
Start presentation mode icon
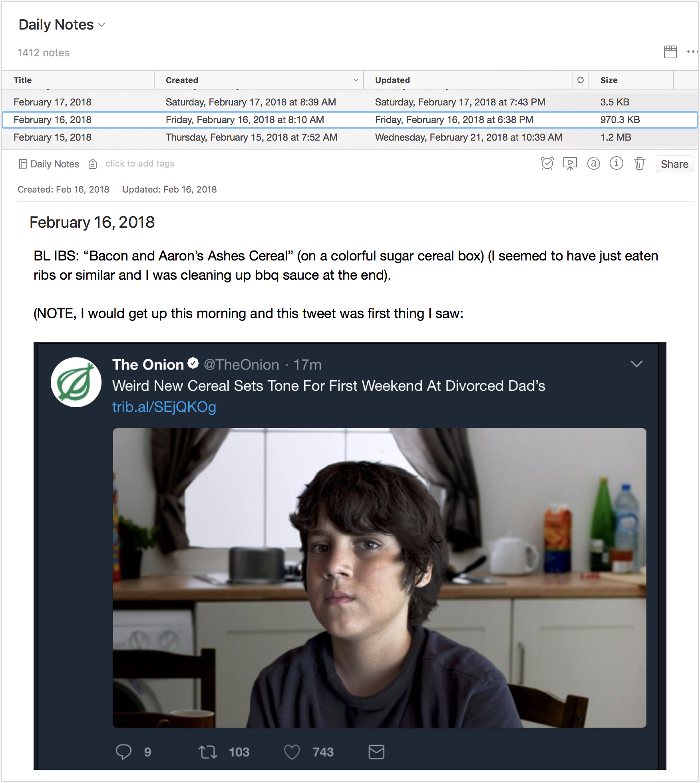point(570,163)
